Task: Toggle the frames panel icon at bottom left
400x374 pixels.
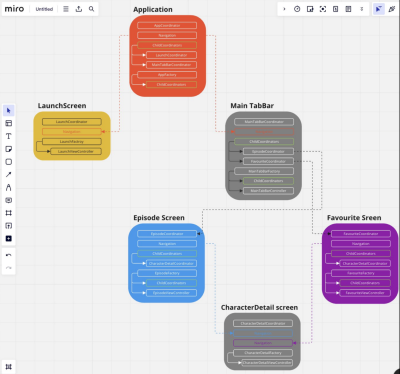Action: click(x=9, y=367)
